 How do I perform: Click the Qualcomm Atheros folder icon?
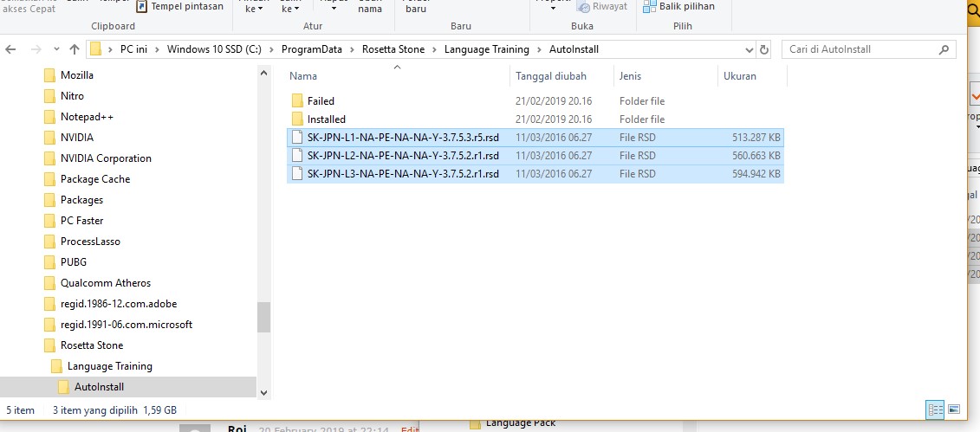[x=50, y=283]
